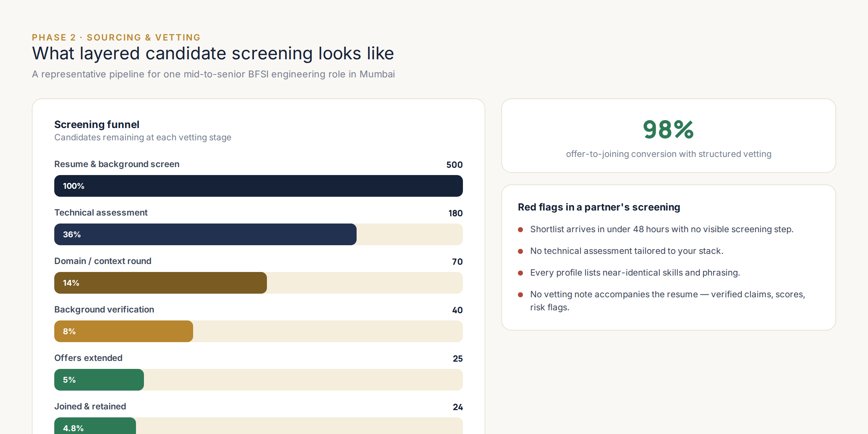The height and width of the screenshot is (434, 868).
Task: Click red bullet dot beside 'No technical assessment'
Action: pyautogui.click(x=520, y=251)
